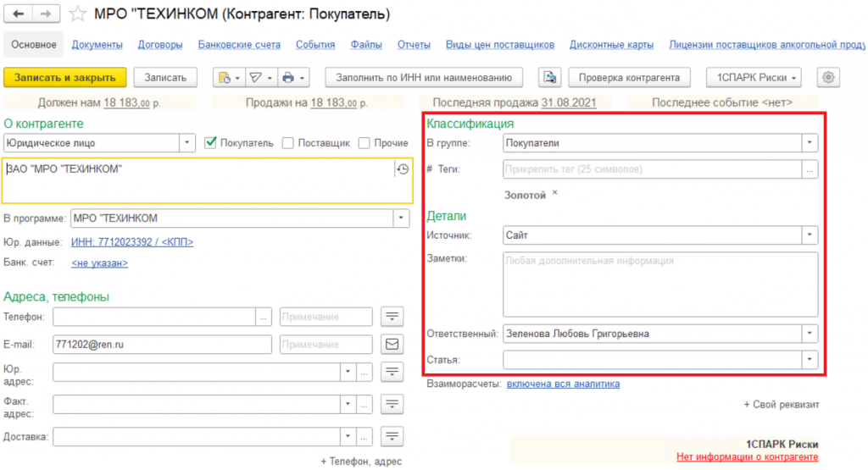Expand the Доставка dropdown arrow
This screenshot has height=470, width=868.
[348, 436]
